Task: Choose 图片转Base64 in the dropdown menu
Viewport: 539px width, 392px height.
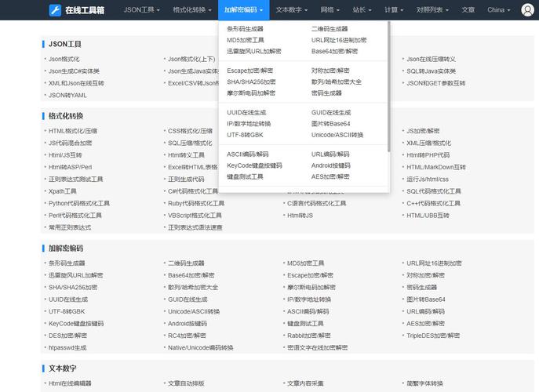Action: [x=330, y=124]
